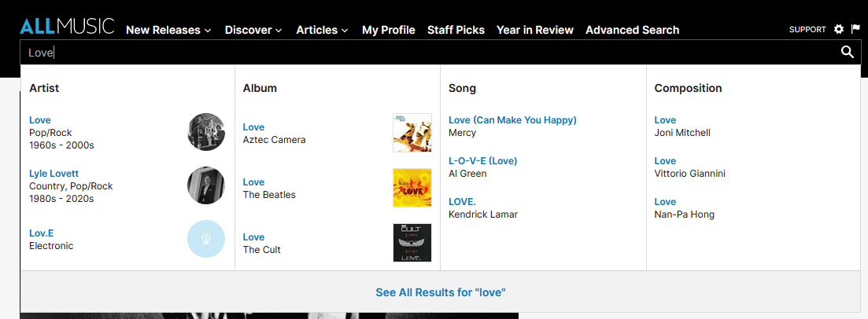The height and width of the screenshot is (319, 868).
Task: Go to Staff Picks
Action: point(456,30)
